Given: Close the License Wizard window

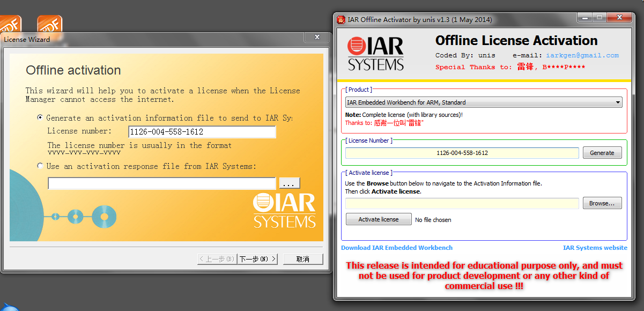Looking at the screenshot, I should (317, 37).
